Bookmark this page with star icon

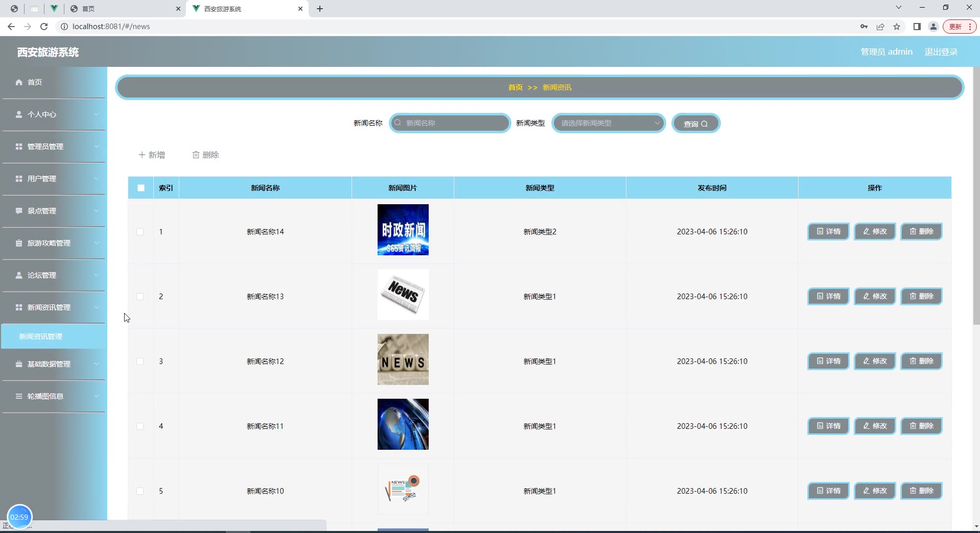point(897,27)
